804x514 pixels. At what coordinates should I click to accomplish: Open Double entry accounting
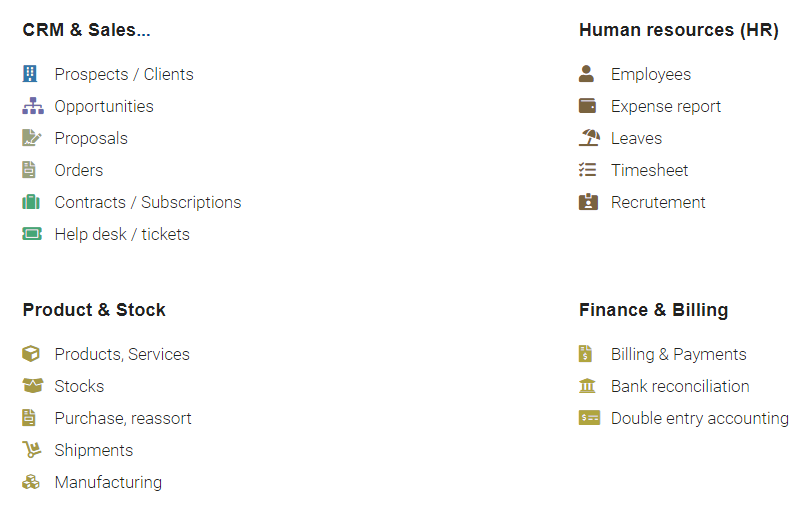pyautogui.click(x=699, y=418)
